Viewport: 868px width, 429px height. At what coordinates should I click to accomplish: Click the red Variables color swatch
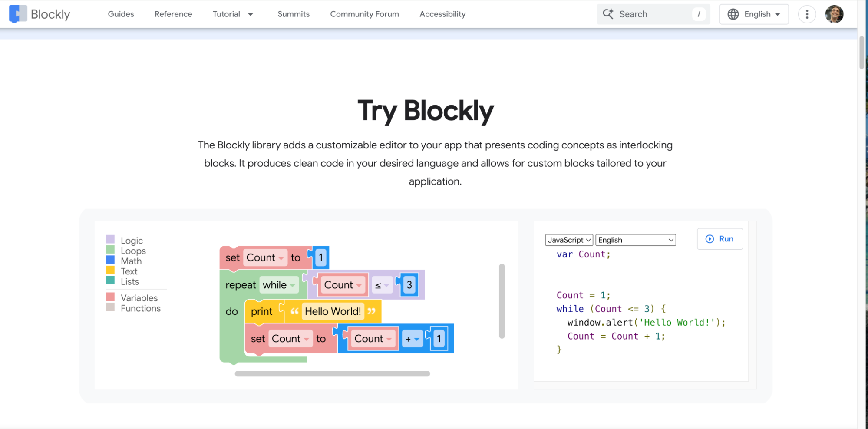click(x=110, y=297)
